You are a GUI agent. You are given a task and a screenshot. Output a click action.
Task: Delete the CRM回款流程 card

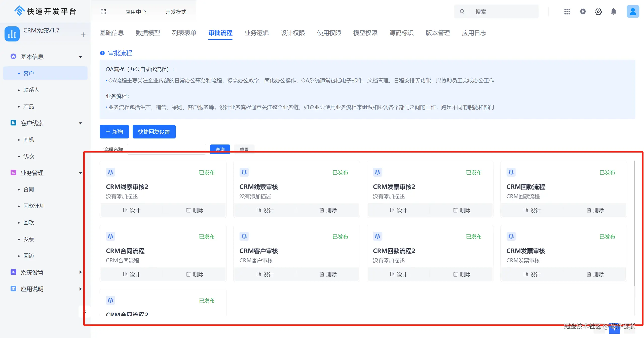[x=595, y=210]
